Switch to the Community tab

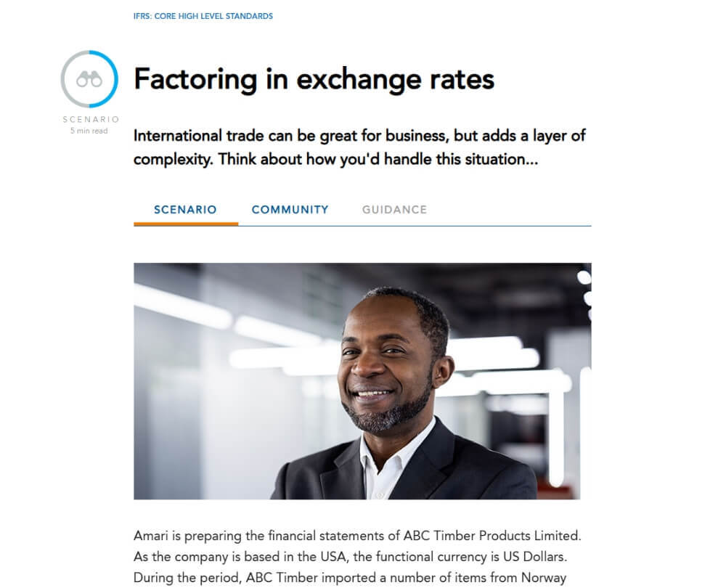point(290,210)
